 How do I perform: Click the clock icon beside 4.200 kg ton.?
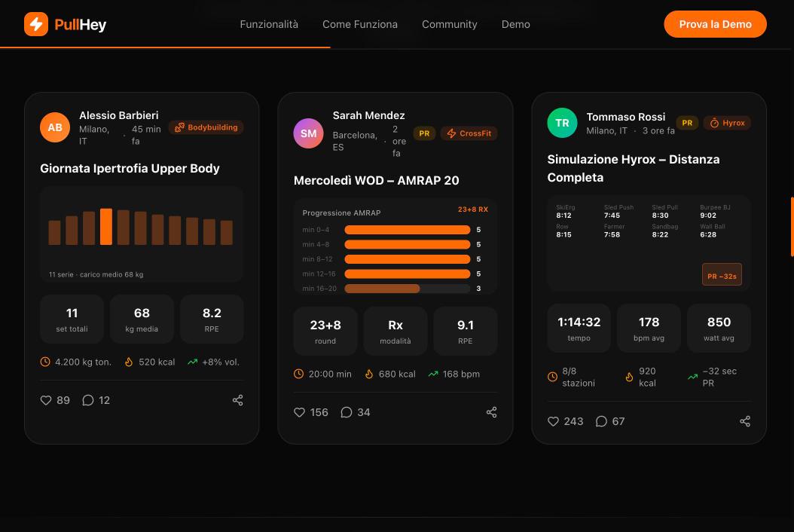pos(45,362)
